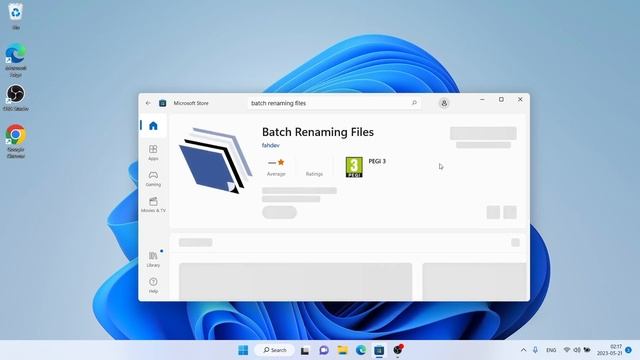Click the Microsoft Store logo icon
Screen dimensions: 640x360
click(x=162, y=103)
